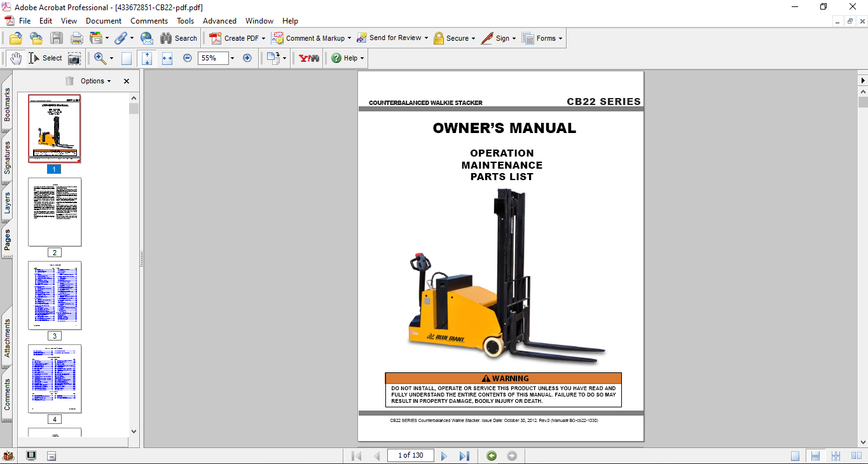Click the Yahoo search toolbar icon
The image size is (868, 464).
pyautogui.click(x=309, y=58)
